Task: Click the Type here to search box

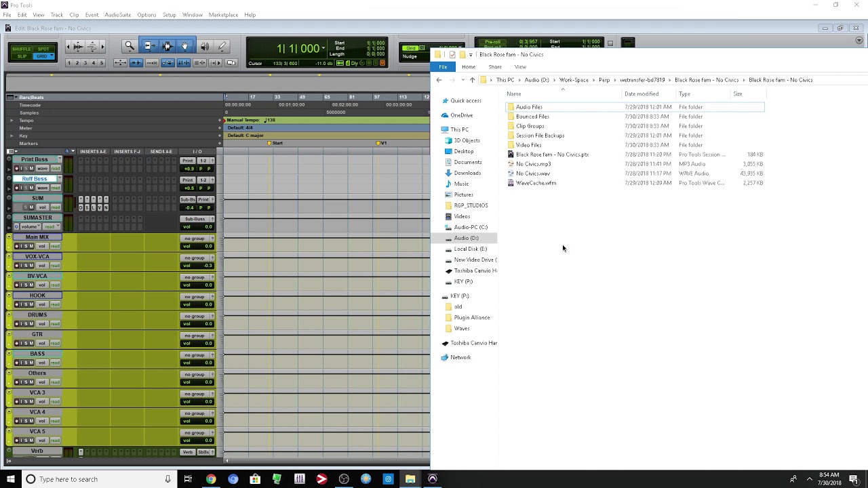Action: [100, 479]
